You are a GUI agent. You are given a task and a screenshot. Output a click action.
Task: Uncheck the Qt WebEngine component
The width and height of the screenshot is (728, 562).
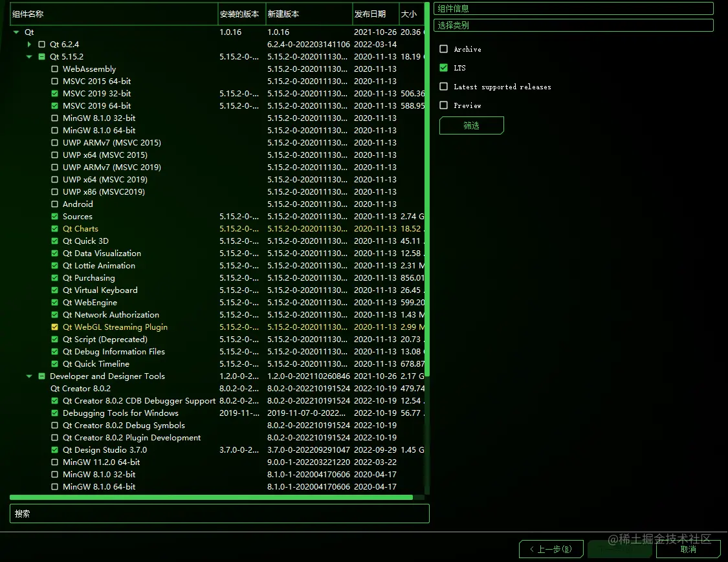point(54,302)
